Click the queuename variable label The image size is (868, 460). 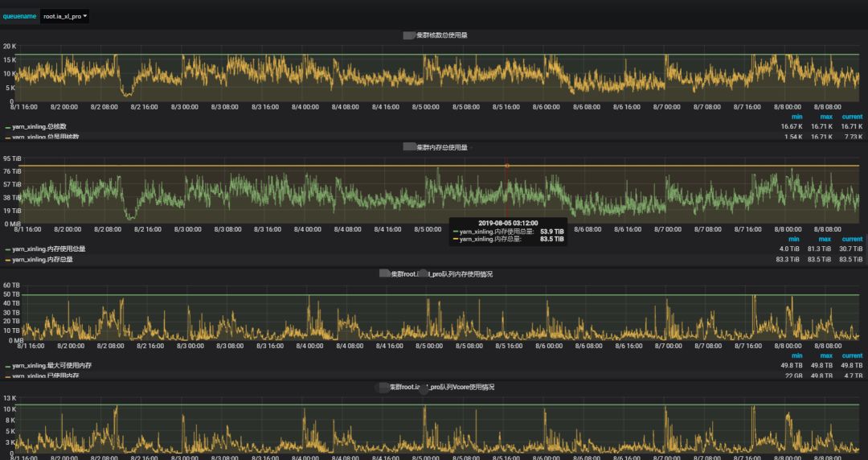tap(19, 17)
